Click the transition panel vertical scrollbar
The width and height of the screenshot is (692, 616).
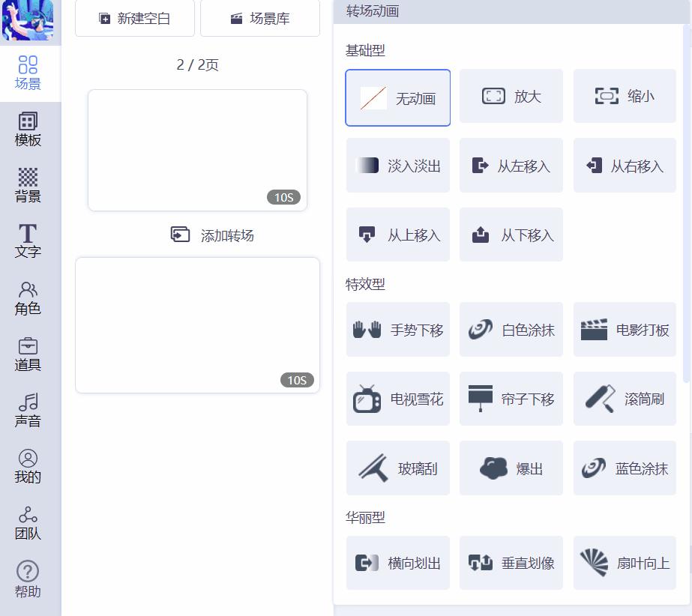click(x=686, y=203)
